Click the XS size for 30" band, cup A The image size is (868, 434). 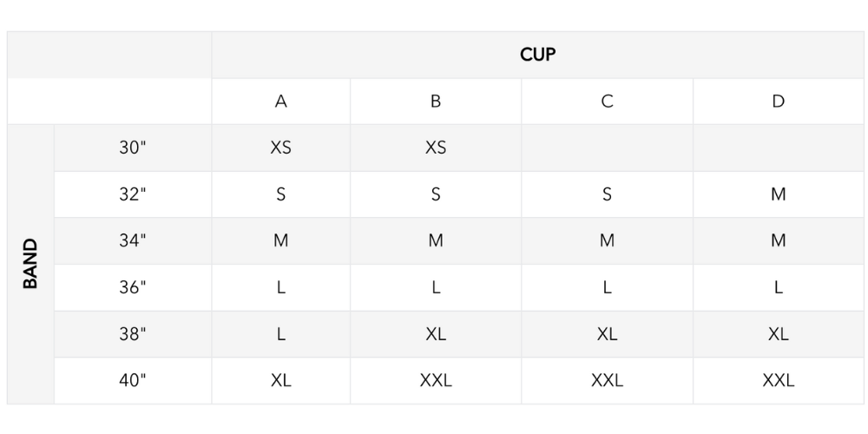(x=280, y=148)
